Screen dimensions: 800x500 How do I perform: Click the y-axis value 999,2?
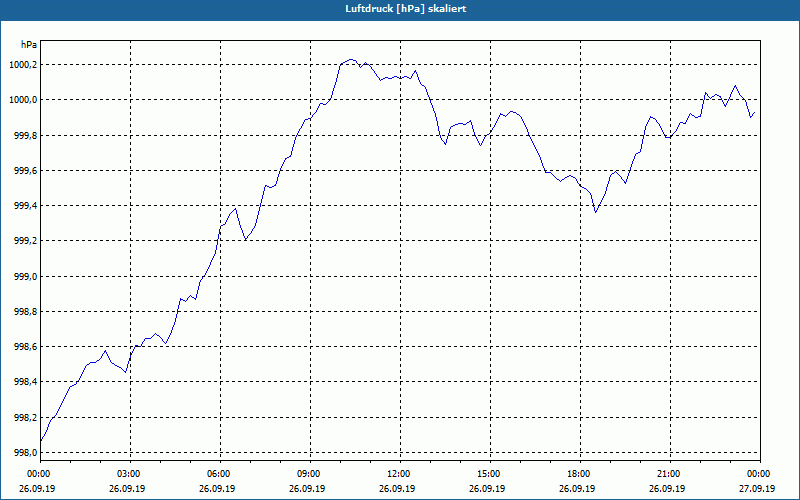tap(25, 241)
